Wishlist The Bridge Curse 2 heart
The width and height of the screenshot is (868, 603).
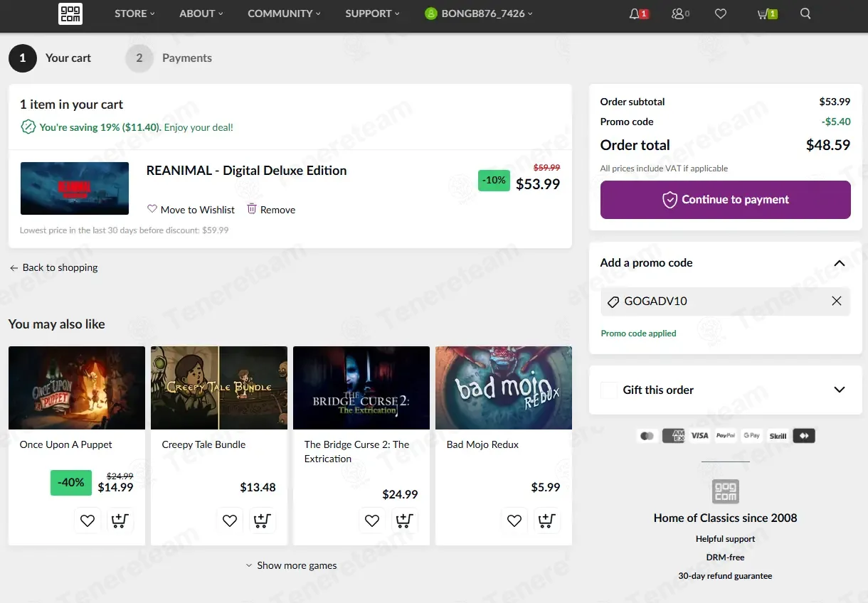pyautogui.click(x=372, y=521)
